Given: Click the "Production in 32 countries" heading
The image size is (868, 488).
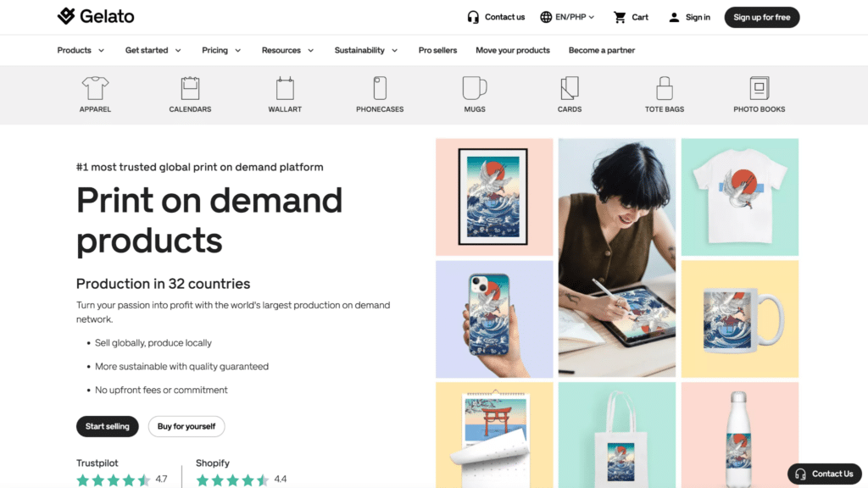Looking at the screenshot, I should pos(163,284).
